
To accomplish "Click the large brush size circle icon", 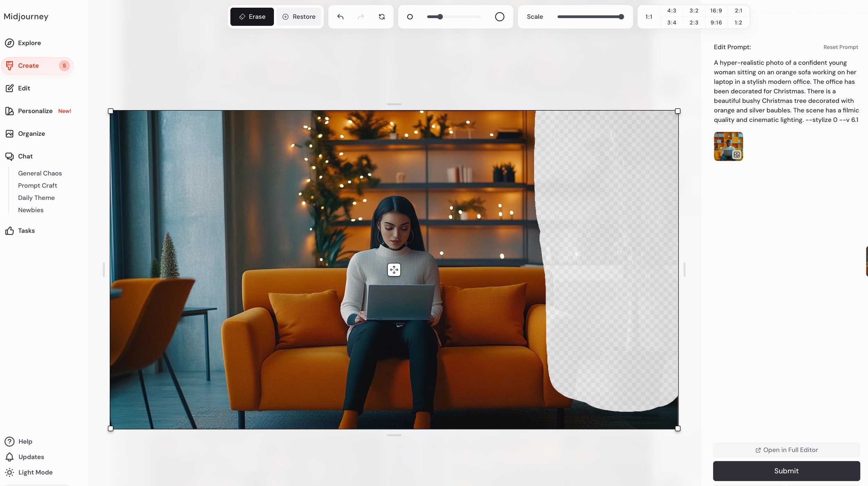I will pos(500,17).
